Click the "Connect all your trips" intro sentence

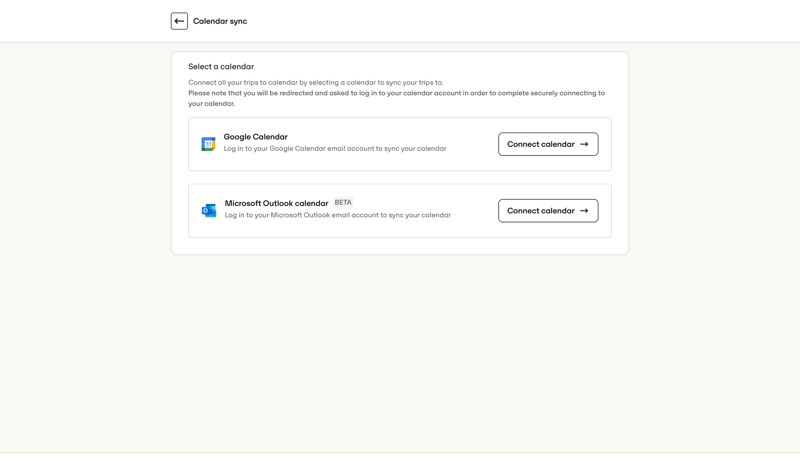[315, 83]
